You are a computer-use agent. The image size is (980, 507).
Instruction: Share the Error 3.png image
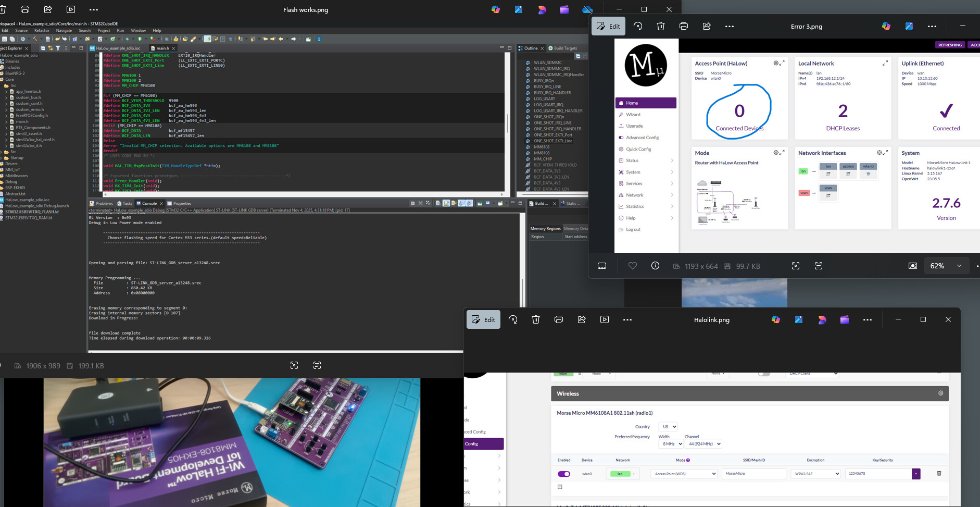[x=707, y=26]
